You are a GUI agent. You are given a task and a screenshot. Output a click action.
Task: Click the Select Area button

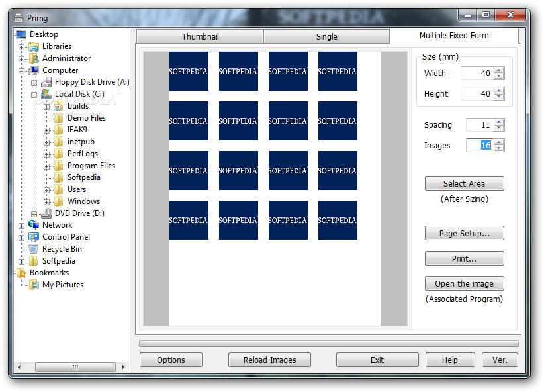coord(464,183)
